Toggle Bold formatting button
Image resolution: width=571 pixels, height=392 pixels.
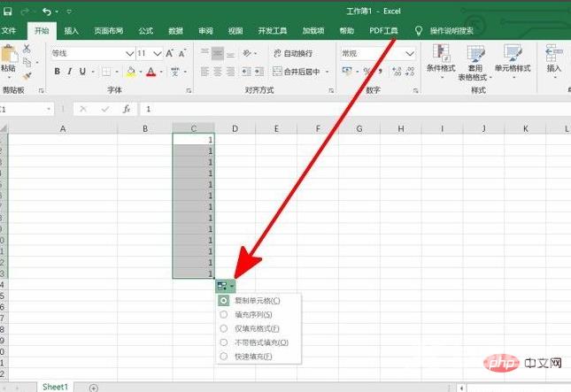(x=58, y=72)
